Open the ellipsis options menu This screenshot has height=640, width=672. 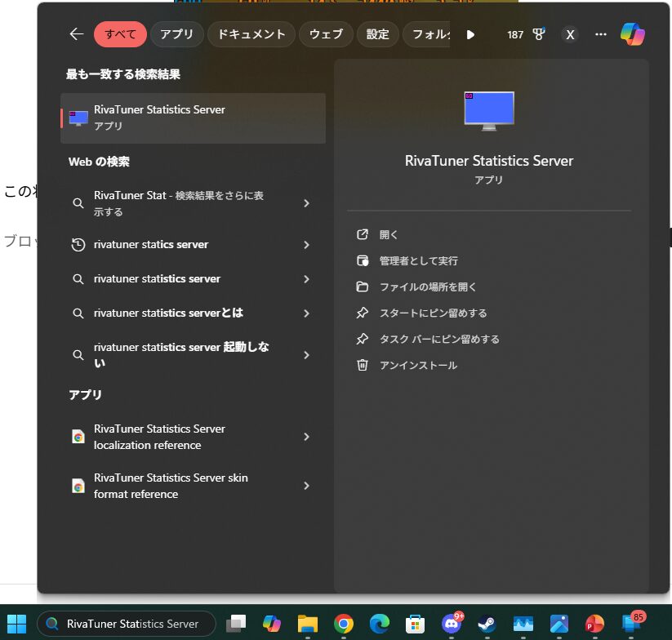click(600, 34)
